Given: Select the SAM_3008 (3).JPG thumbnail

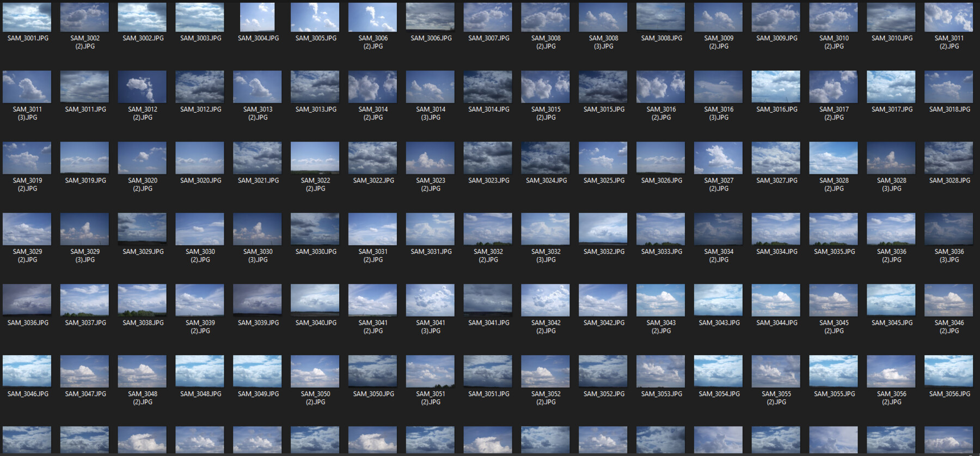Looking at the screenshot, I should pyautogui.click(x=603, y=17).
